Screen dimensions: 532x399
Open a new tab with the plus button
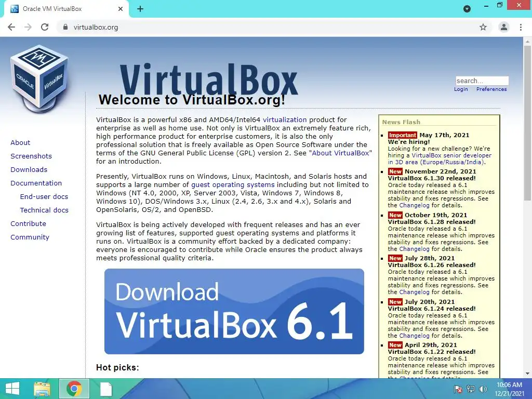click(x=140, y=9)
